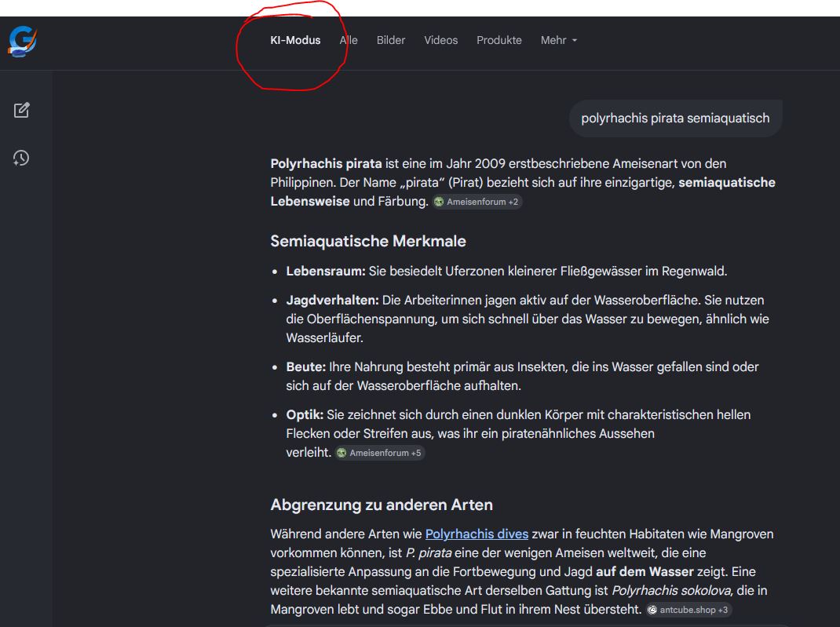The image size is (840, 627).
Task: Click the bold 'Optik:' bullet label
Action: point(305,414)
